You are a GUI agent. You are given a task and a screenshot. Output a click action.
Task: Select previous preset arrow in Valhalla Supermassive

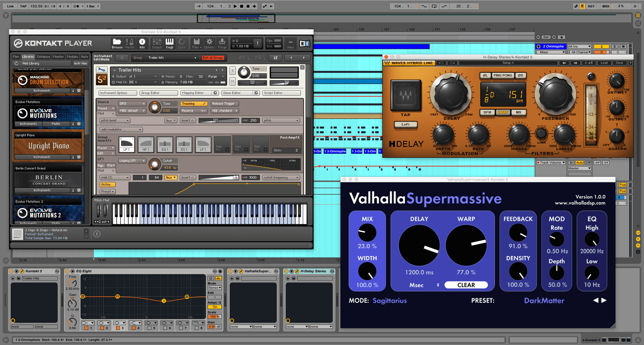coord(596,300)
